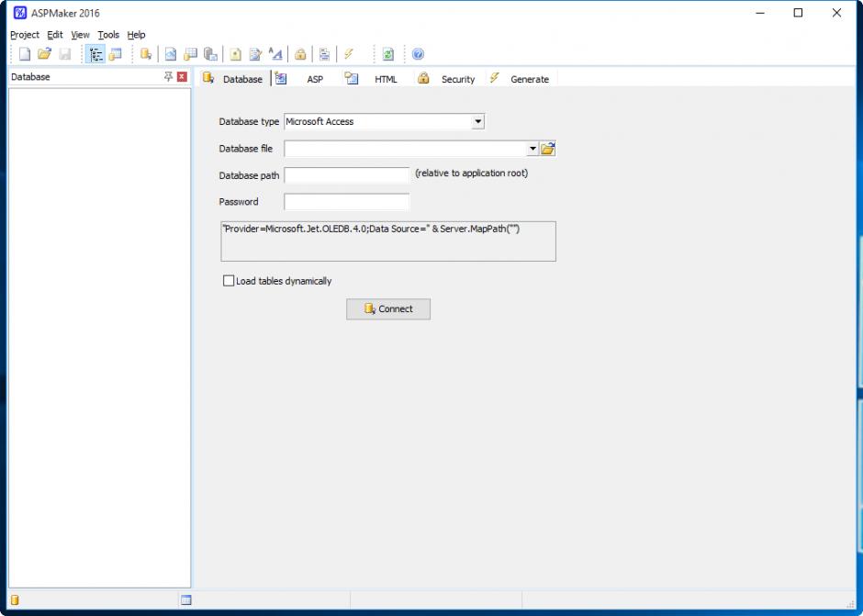Click the form layout toolbar icon
The height and width of the screenshot is (616, 863).
(x=325, y=54)
